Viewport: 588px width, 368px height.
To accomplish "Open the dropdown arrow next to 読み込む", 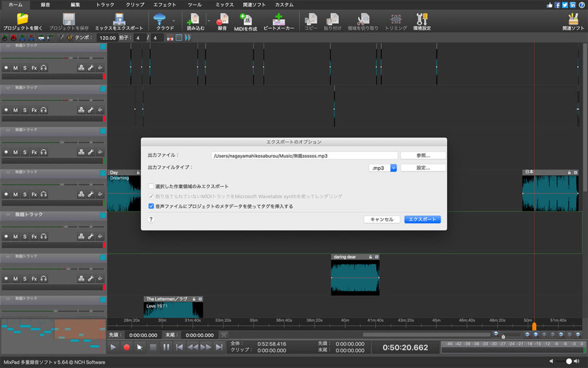I will (209, 21).
